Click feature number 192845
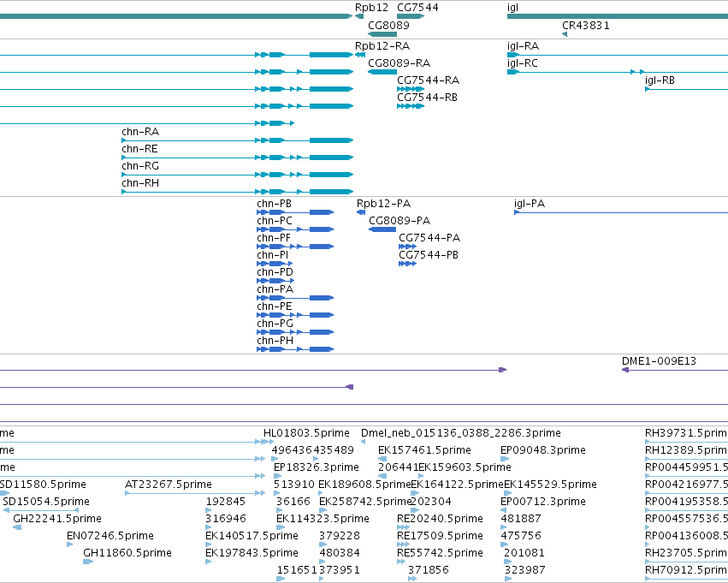This screenshot has height=583, width=728. (226, 502)
